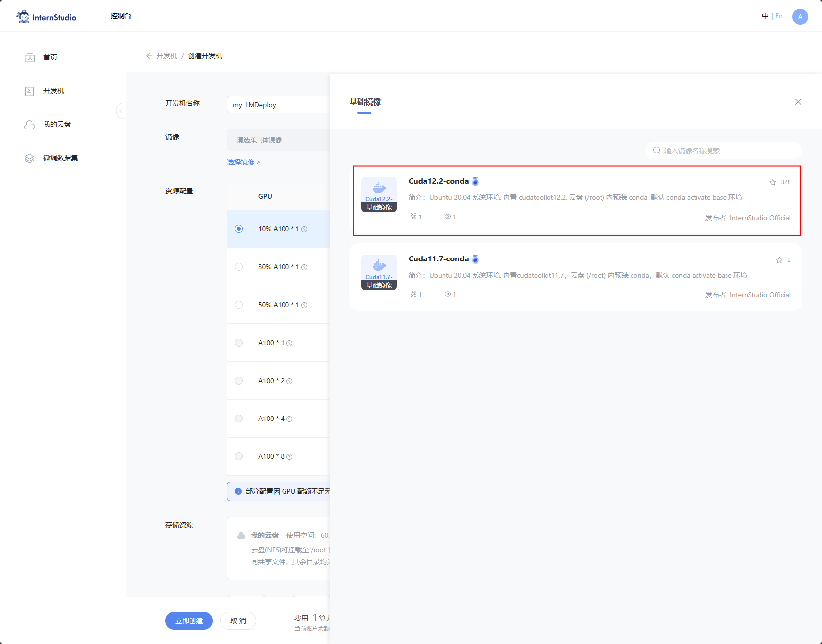Open 开发机 in the sidebar
822x644 pixels.
(x=54, y=91)
